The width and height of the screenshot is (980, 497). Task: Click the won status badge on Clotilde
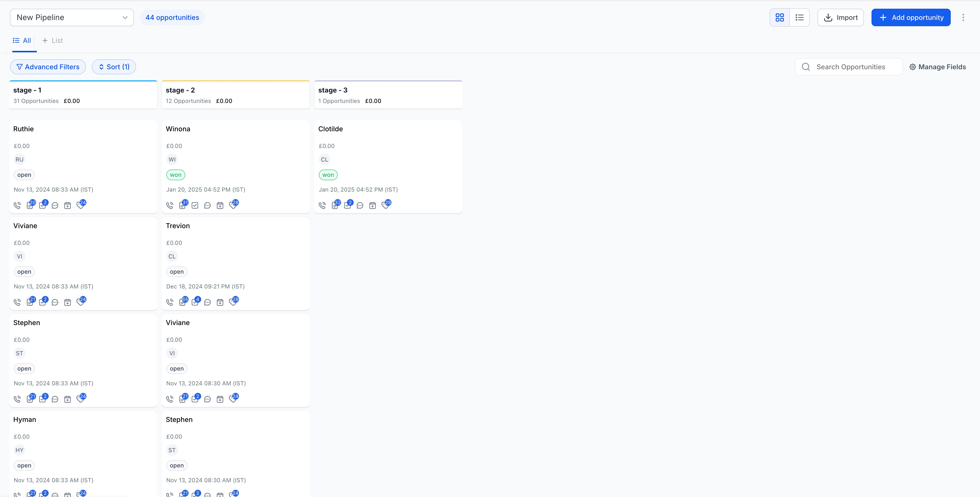pyautogui.click(x=328, y=175)
